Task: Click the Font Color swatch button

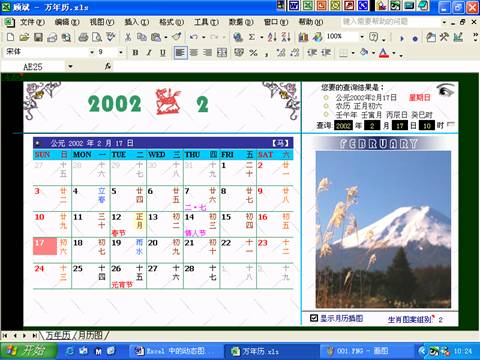Action: (x=384, y=53)
